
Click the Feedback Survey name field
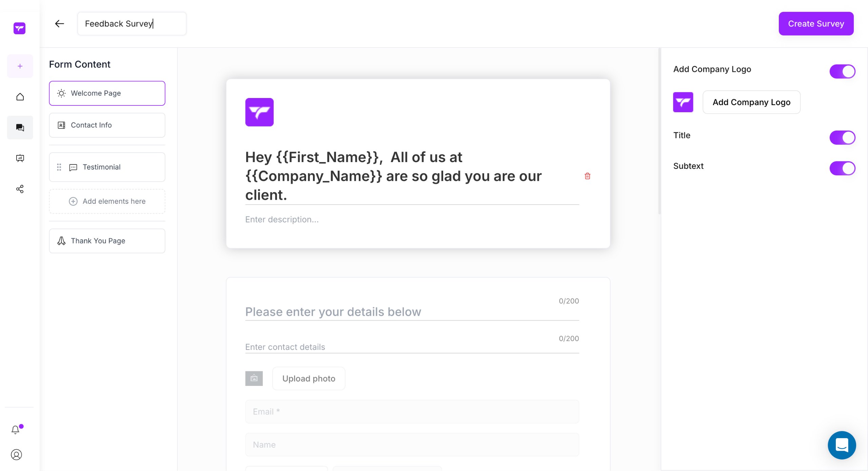coord(132,24)
